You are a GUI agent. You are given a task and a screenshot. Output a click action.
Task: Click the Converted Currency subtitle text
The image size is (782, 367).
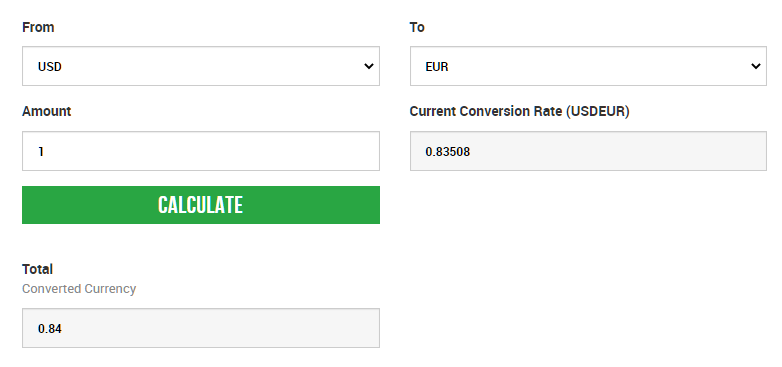pyautogui.click(x=79, y=289)
